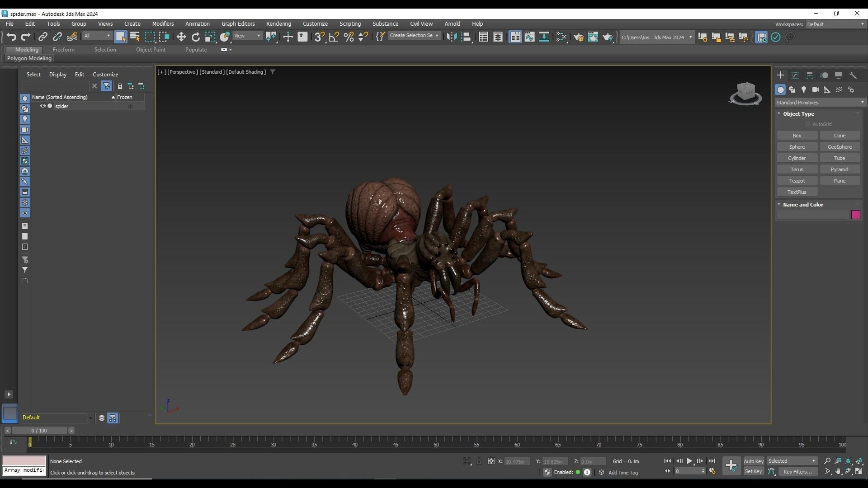The height and width of the screenshot is (488, 868).
Task: Open the Create Selection Set dropdown
Action: [x=414, y=35]
